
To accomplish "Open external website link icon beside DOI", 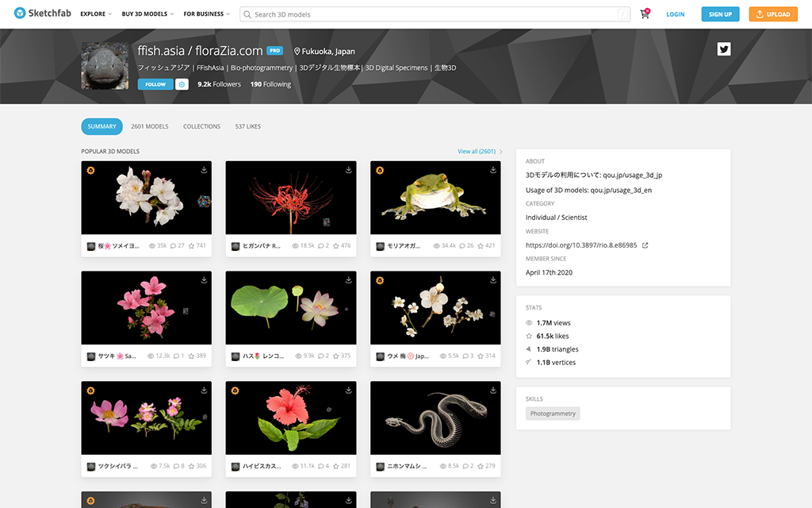I will 645,245.
